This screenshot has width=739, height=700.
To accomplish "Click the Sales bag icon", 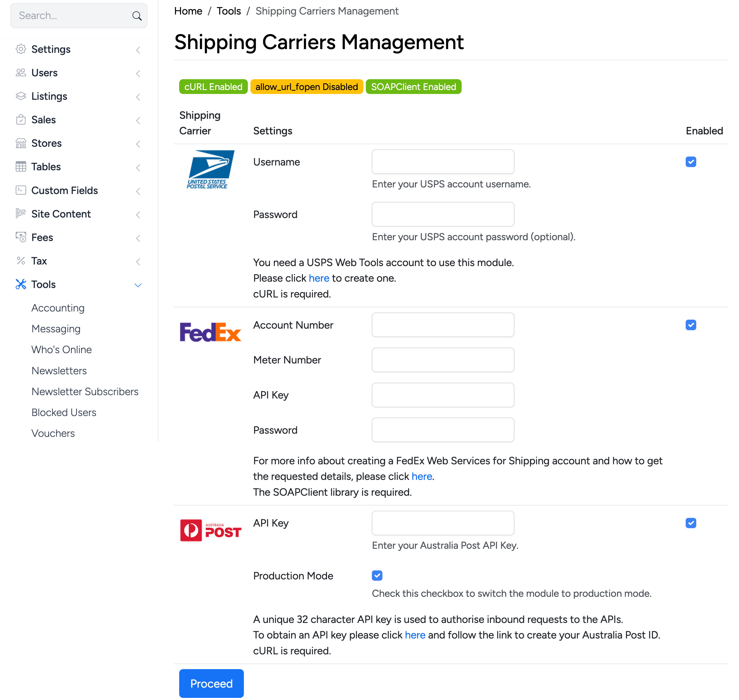I will (x=21, y=120).
